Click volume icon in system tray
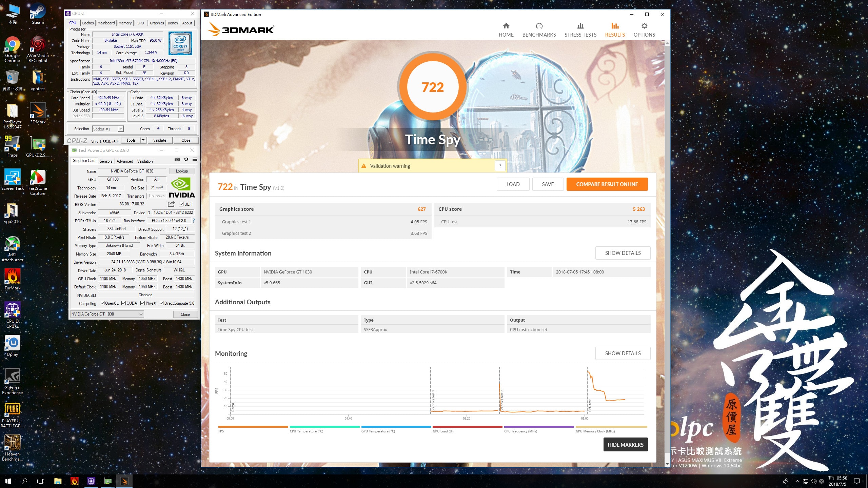Image resolution: width=868 pixels, height=488 pixels. [813, 481]
